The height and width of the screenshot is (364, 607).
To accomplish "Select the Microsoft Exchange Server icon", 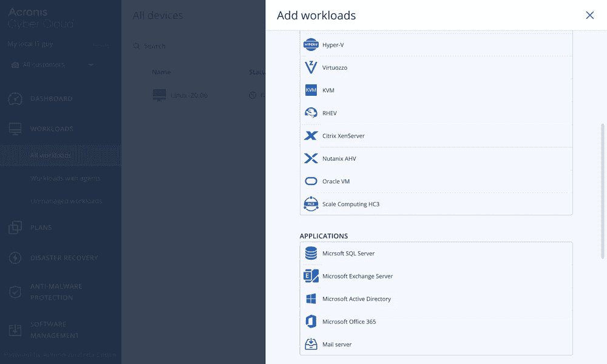I will (311, 276).
